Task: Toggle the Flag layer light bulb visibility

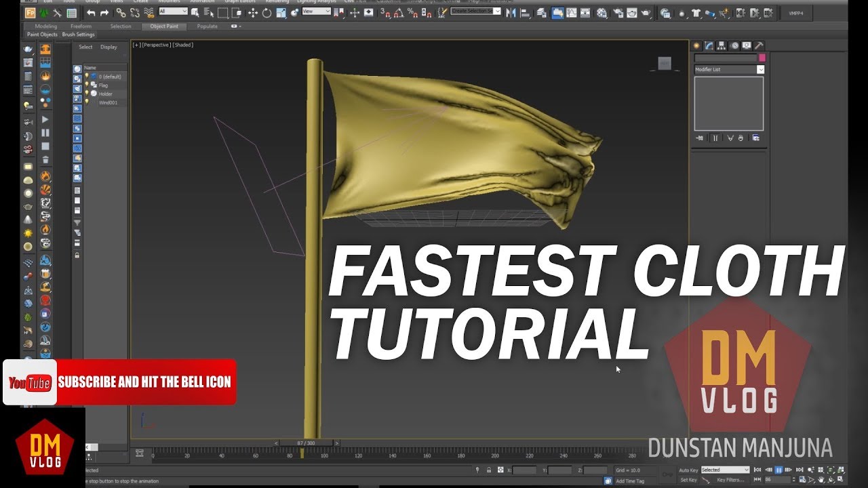Action: [87, 85]
